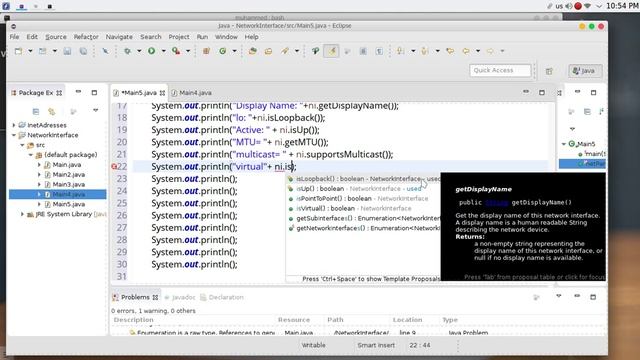Expand the JRE System Library node
This screenshot has width=640, height=360.
pos(22,214)
